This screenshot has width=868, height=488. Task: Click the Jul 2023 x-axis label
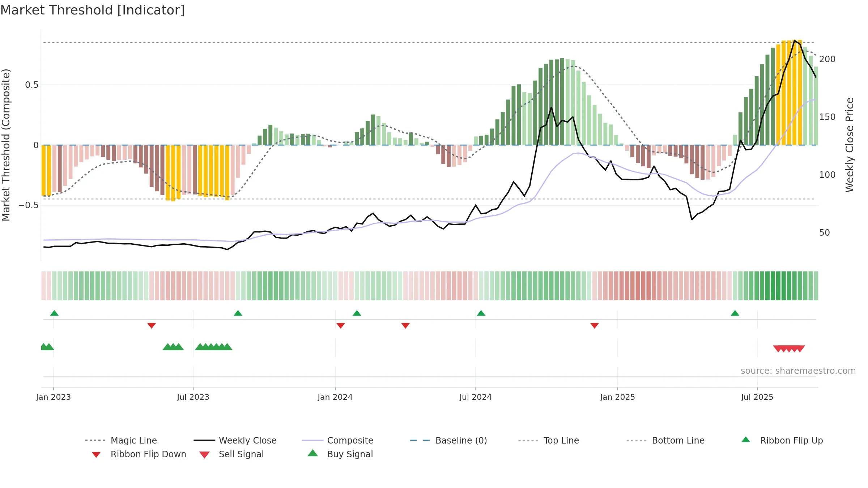193,397
